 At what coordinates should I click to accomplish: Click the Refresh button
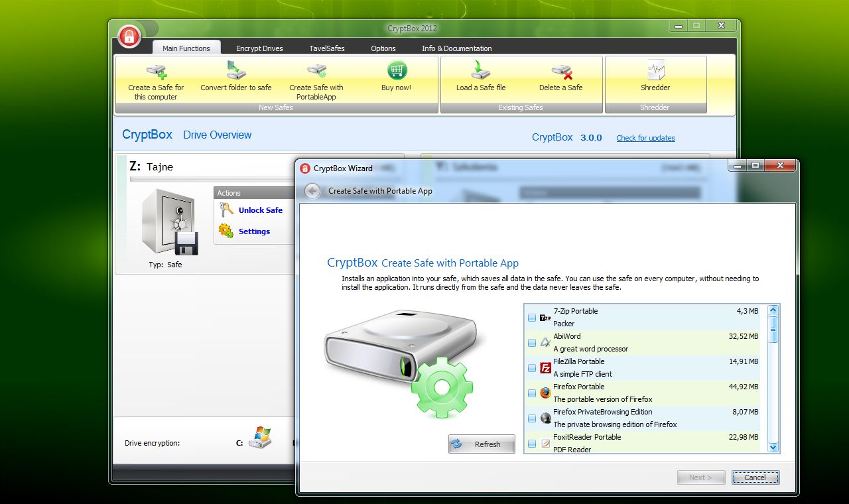coord(482,444)
